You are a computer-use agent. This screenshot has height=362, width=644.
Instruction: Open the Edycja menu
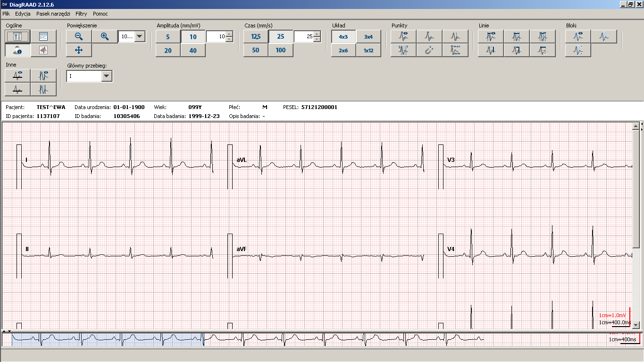click(23, 14)
